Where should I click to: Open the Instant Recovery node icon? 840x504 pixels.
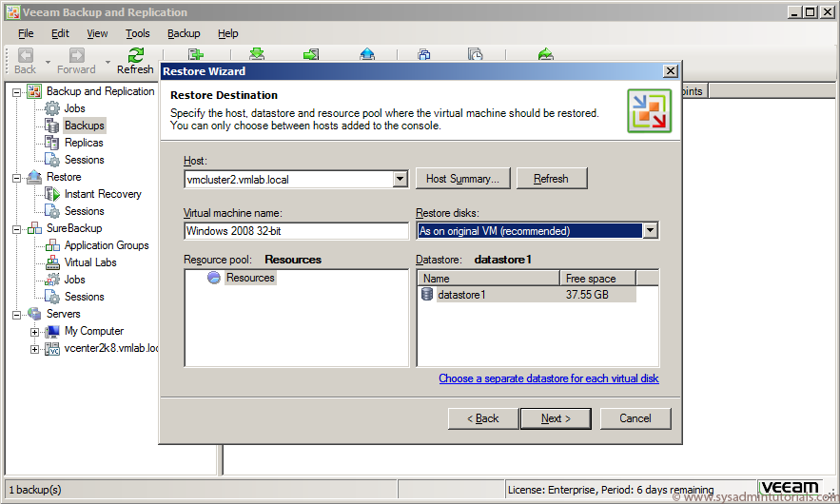[52, 194]
